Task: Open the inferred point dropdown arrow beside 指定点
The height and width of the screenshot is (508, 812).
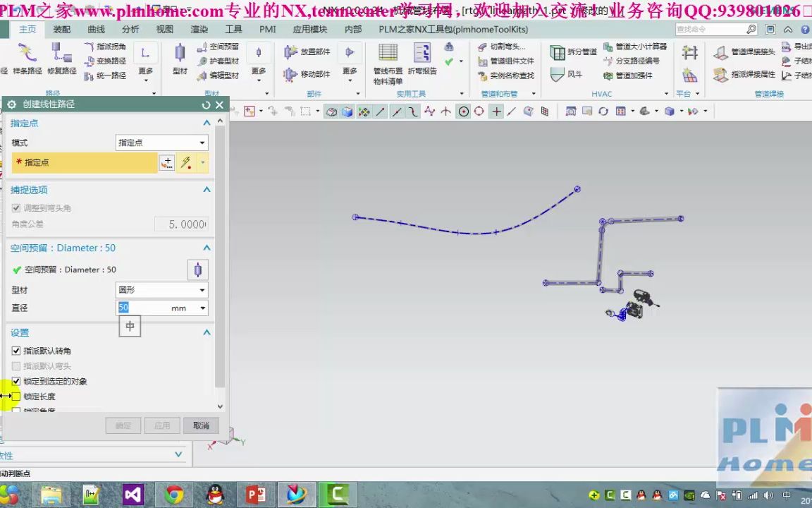Action: pyautogui.click(x=202, y=163)
